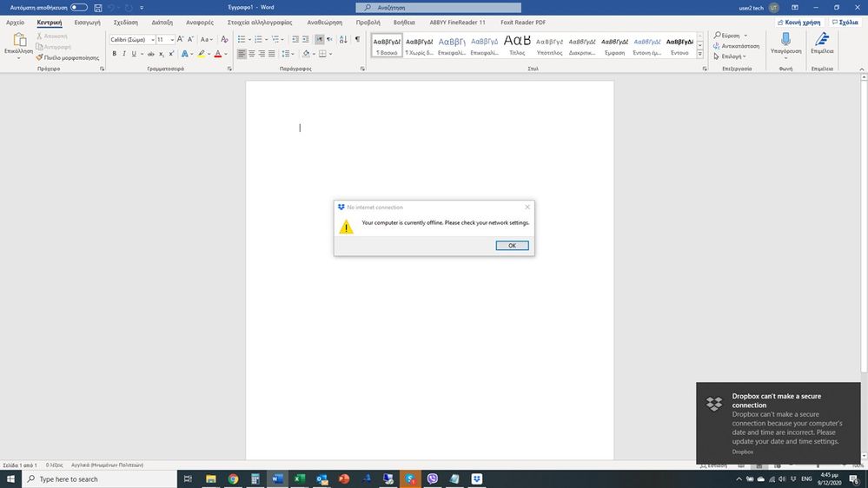Justify the text alignment

pos(272,54)
